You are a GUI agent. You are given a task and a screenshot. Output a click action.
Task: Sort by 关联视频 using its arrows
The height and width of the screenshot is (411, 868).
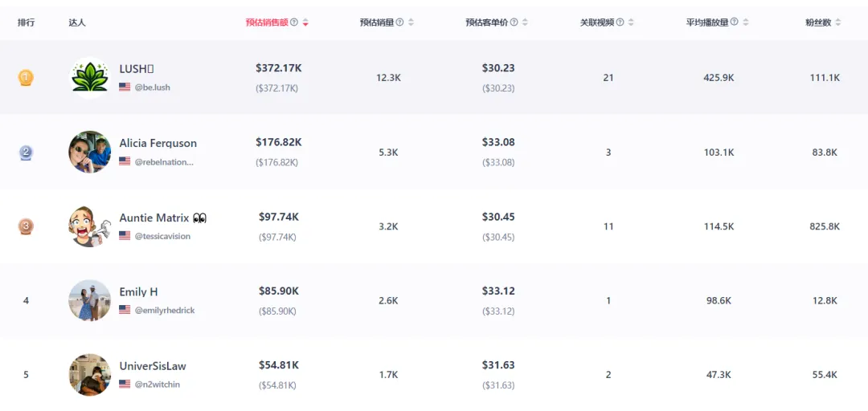[631, 22]
